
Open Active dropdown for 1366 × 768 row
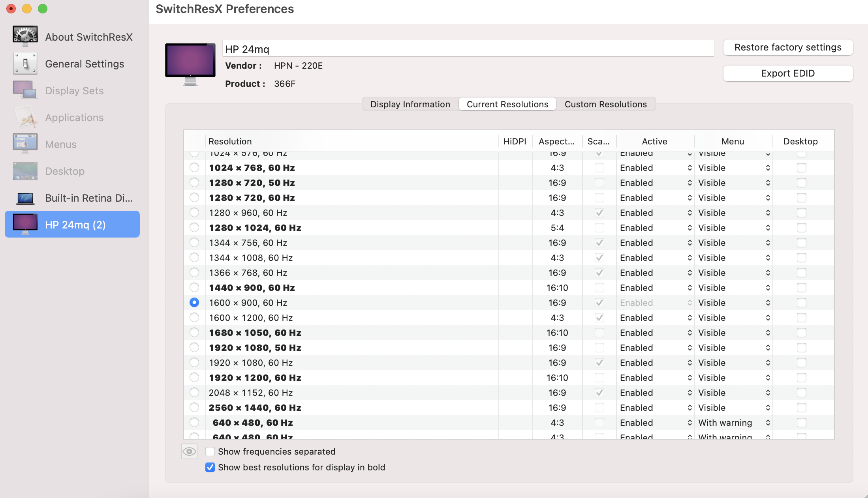pos(656,273)
